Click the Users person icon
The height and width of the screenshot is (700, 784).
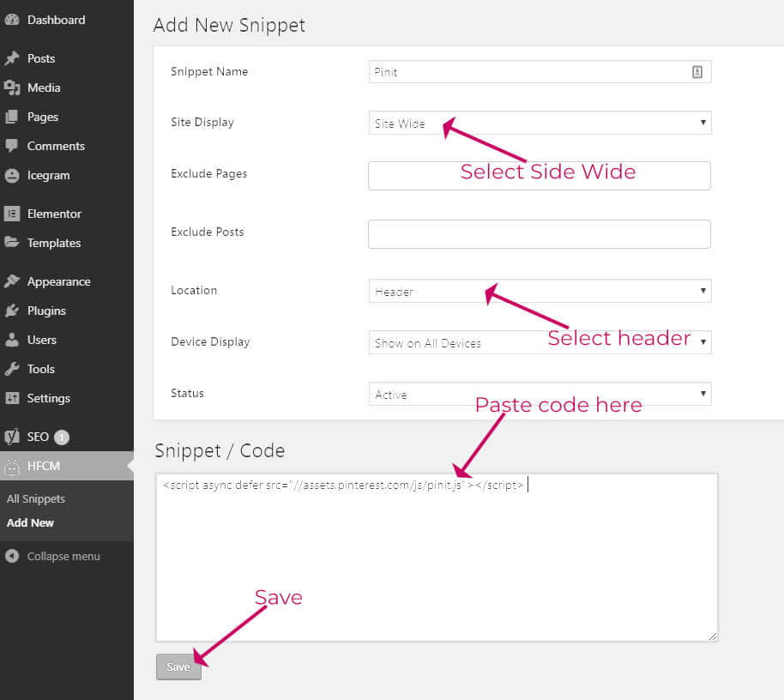(x=12, y=340)
